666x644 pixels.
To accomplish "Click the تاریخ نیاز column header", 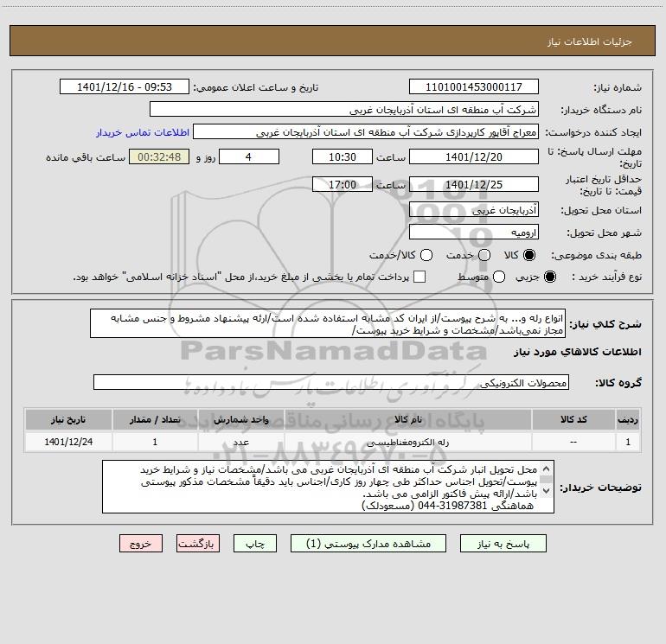I will point(68,419).
